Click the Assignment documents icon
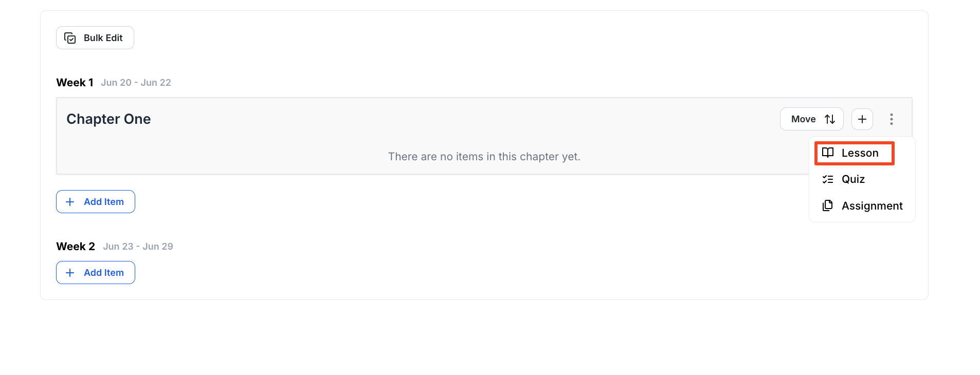 point(827,205)
